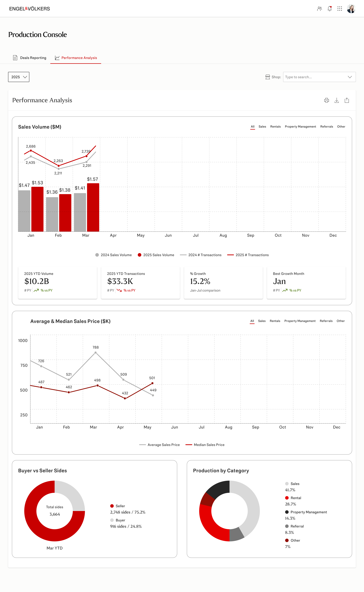Viewport: 364px width, 592px height.
Task: Click the Other dark red legend swatch
Action: tap(287, 540)
